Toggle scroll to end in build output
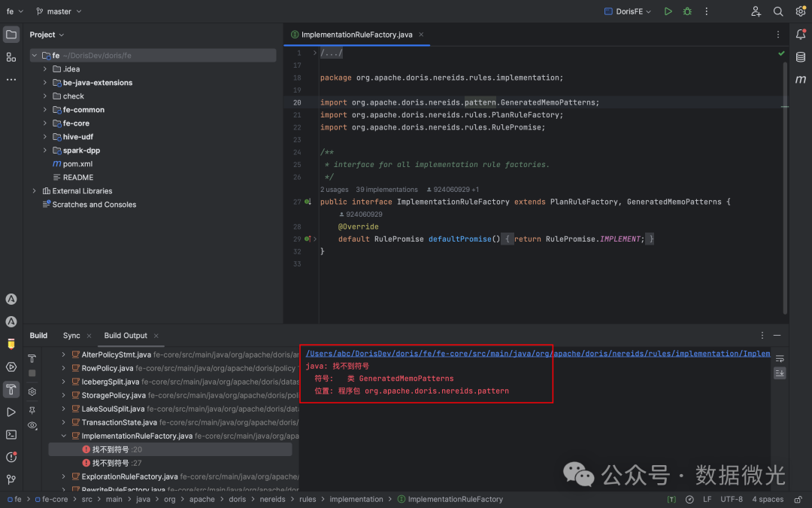Image resolution: width=812 pixels, height=508 pixels. pyautogui.click(x=780, y=373)
